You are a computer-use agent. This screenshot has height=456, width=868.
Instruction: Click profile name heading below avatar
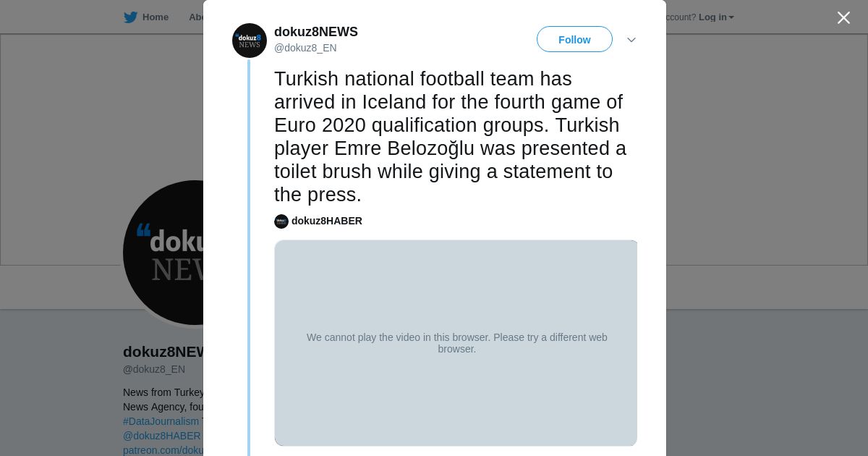pyautogui.click(x=164, y=352)
